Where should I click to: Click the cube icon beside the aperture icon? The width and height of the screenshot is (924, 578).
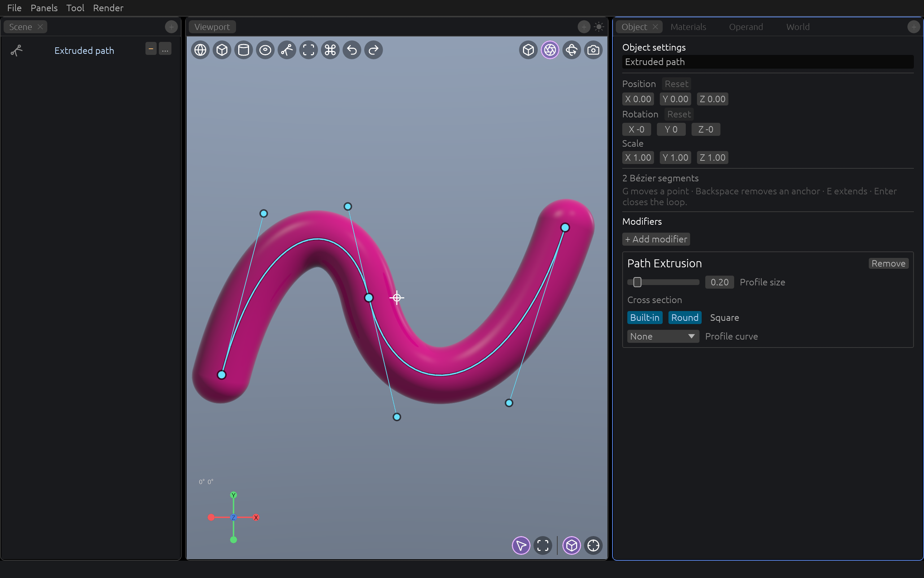click(x=528, y=50)
